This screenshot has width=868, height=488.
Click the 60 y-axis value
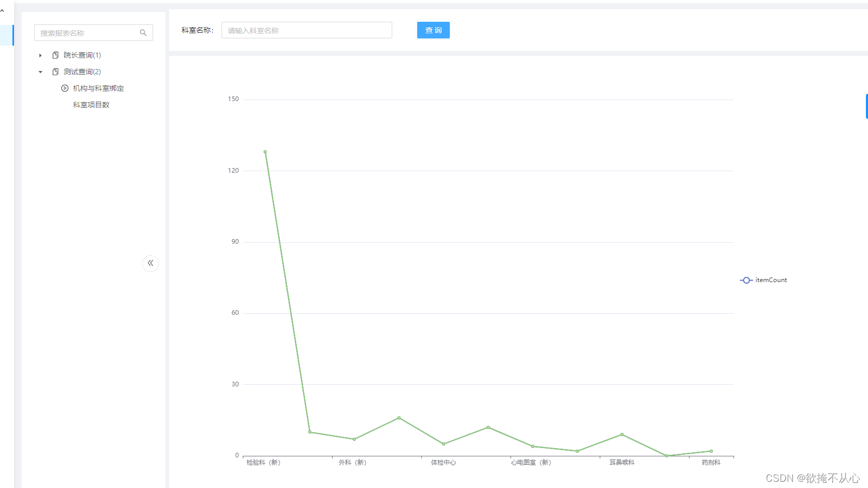point(236,313)
